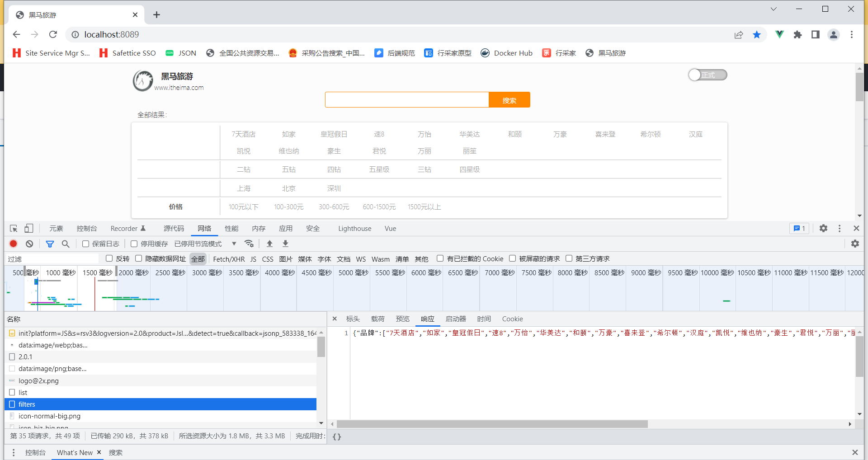Open DevTools customize three-dot menu
Image resolution: width=868 pixels, height=460 pixels.
(840, 228)
